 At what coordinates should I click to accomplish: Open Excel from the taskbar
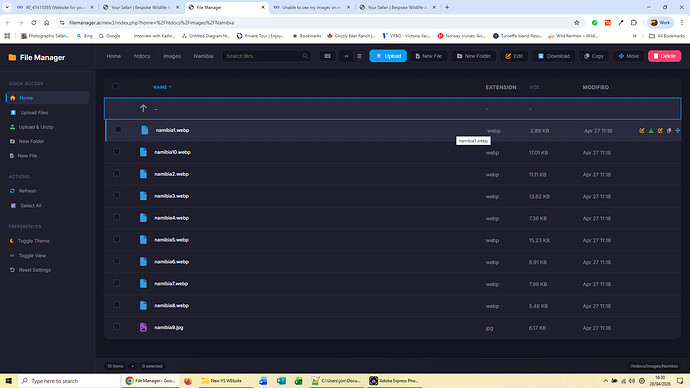click(298, 381)
